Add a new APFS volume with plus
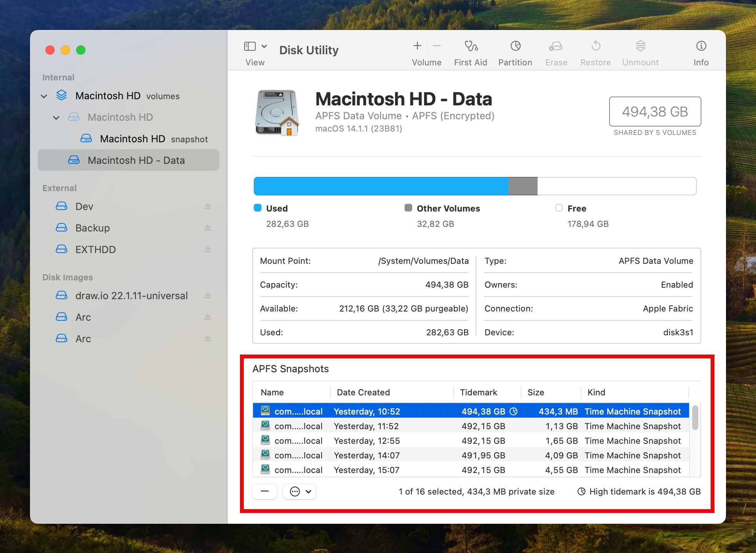This screenshot has height=553, width=756. [x=417, y=46]
